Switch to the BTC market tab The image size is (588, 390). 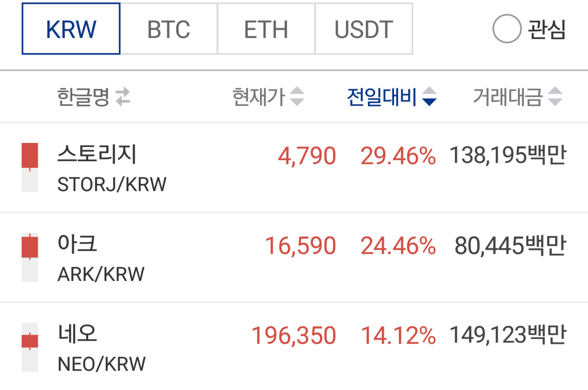pyautogui.click(x=168, y=29)
